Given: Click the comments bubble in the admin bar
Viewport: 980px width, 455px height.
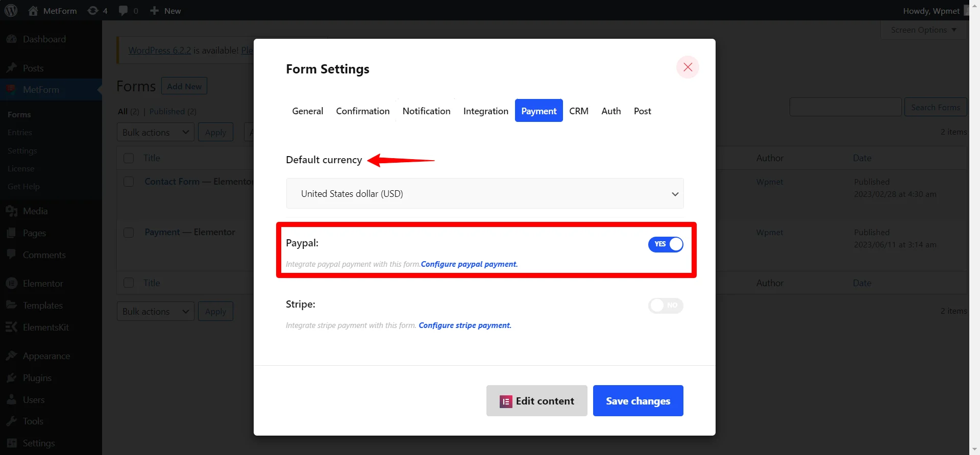Looking at the screenshot, I should click(x=124, y=10).
